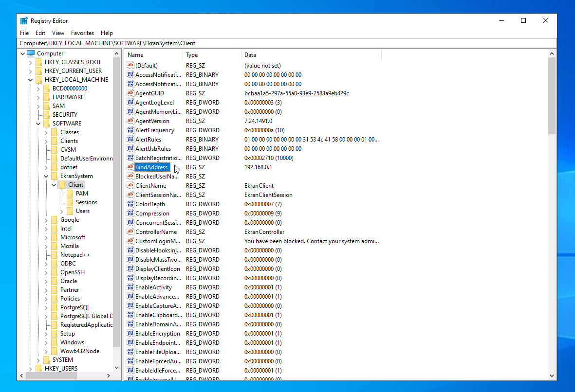Click the folder icon of the Microsoft key
575x392 pixels.
pyautogui.click(x=54, y=237)
